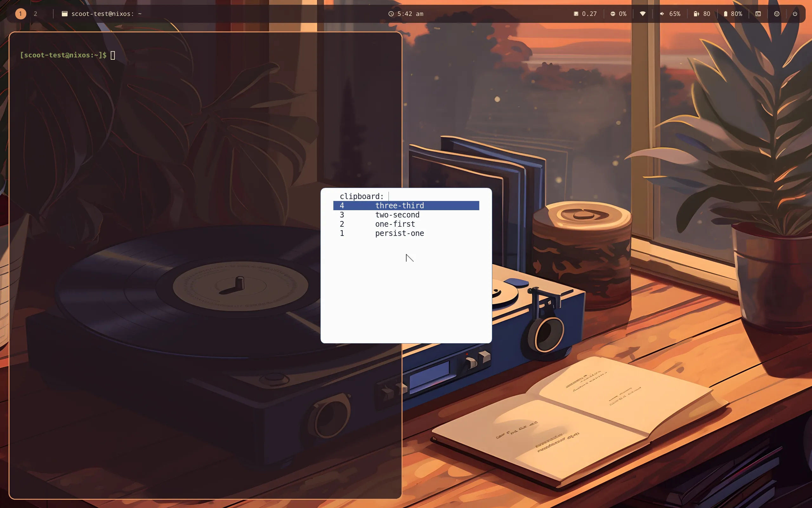Screen dimensions: 812x508
Task: Click the terminal prompt [scoot-test@nixos:~]$
Action: 63,55
